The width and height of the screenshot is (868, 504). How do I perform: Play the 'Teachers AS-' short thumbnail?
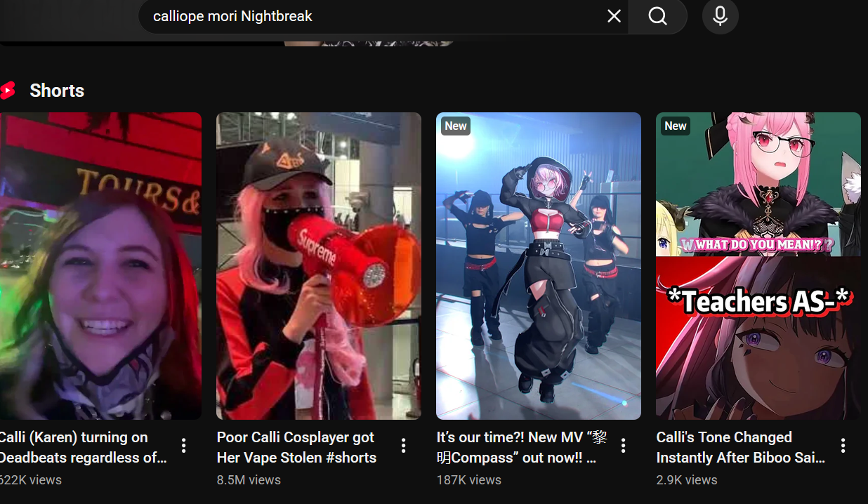(x=758, y=266)
